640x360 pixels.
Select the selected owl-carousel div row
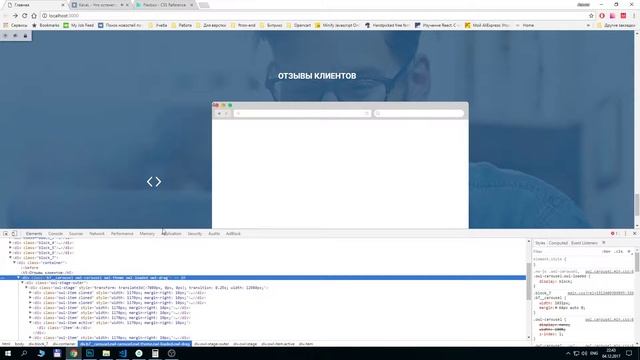[263, 278]
